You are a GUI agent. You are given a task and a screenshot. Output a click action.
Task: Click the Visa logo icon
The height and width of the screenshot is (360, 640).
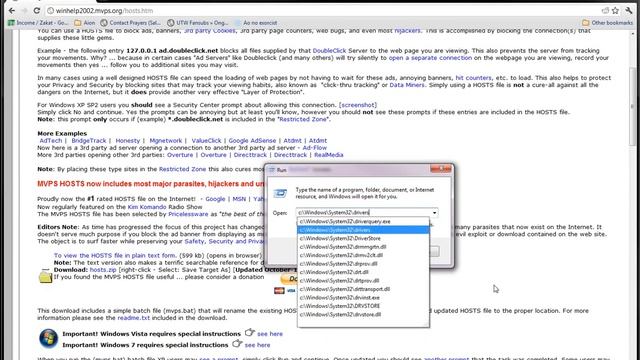(x=291, y=291)
